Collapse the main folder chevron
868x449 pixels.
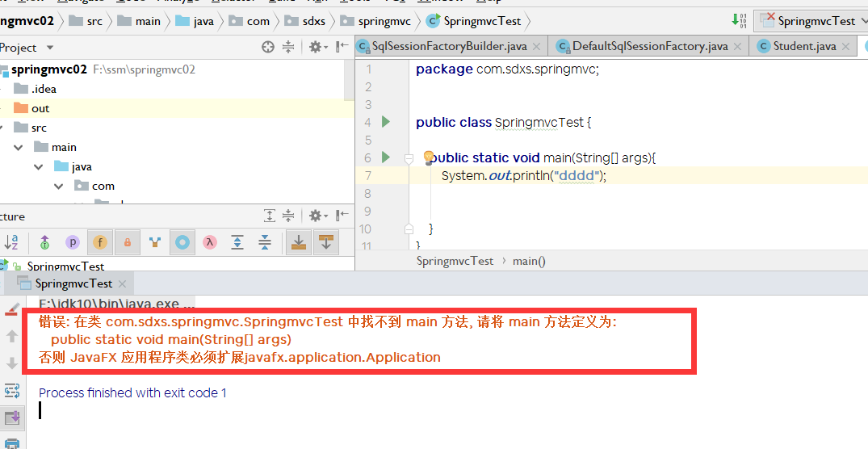pos(19,147)
